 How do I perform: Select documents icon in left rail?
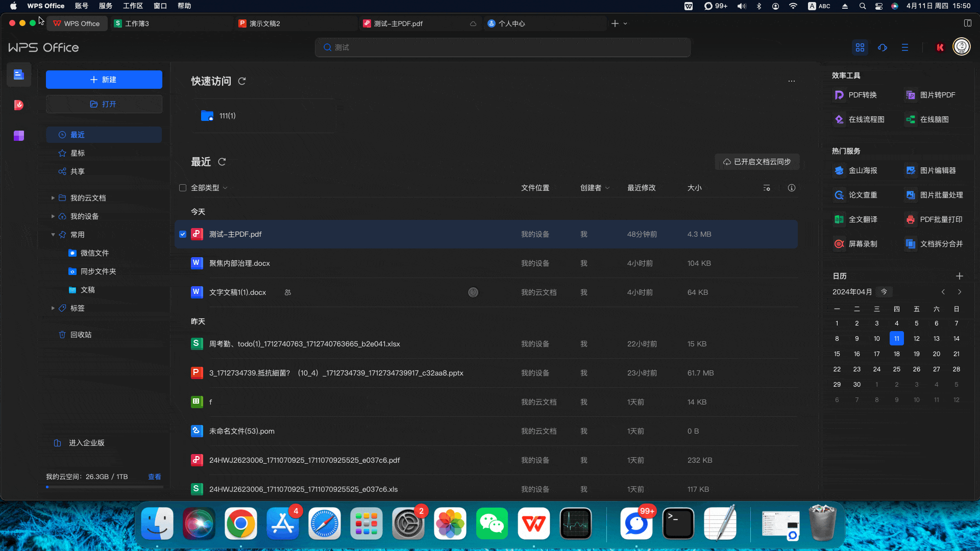coord(19,75)
